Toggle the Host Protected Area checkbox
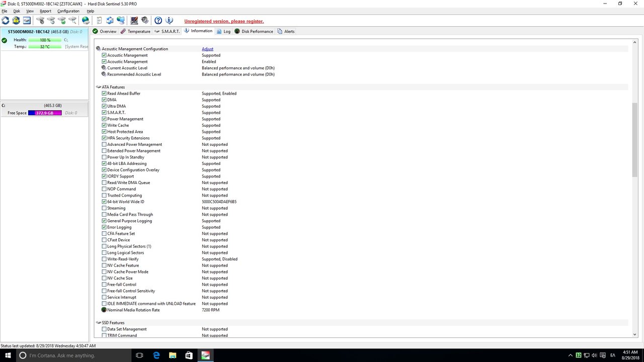Image resolution: width=644 pixels, height=362 pixels. pyautogui.click(x=104, y=132)
